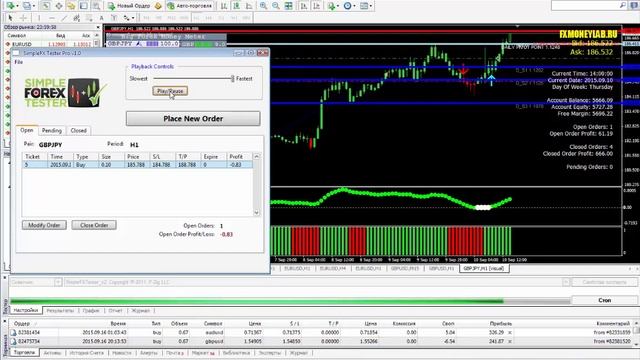The height and width of the screenshot is (360, 640).
Task: Switch chart to line chart icon
Action: 249,6
